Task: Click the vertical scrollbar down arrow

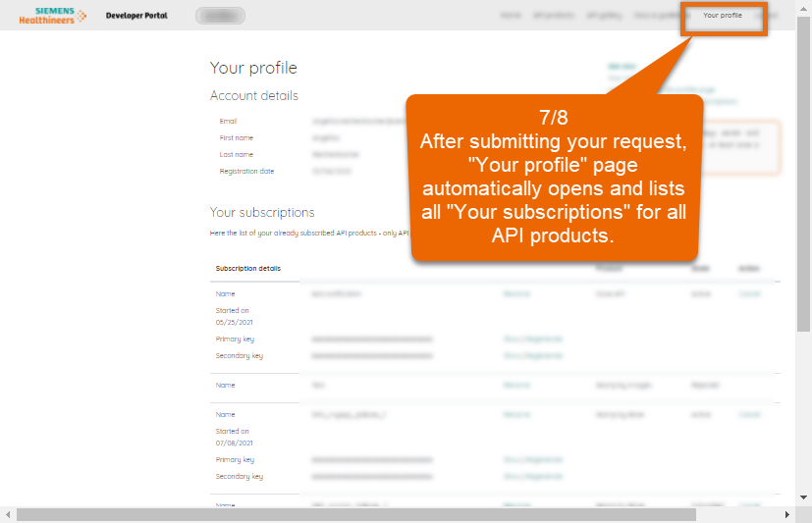Action: click(804, 498)
